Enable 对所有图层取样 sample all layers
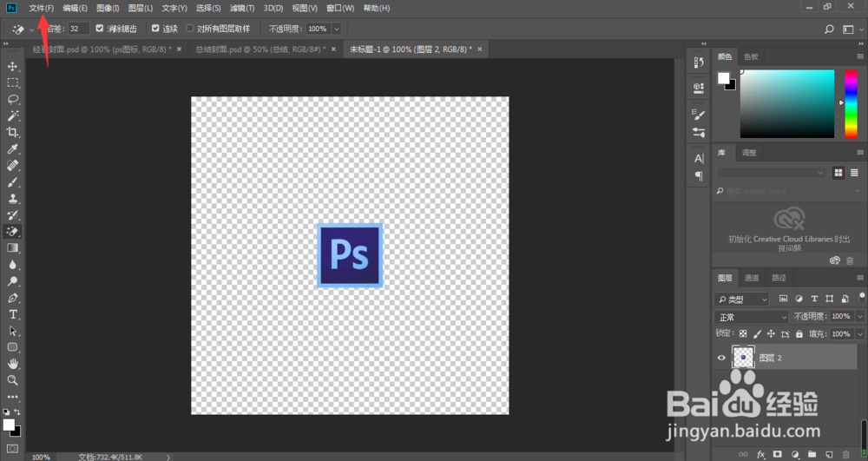The image size is (868, 461). (190, 29)
